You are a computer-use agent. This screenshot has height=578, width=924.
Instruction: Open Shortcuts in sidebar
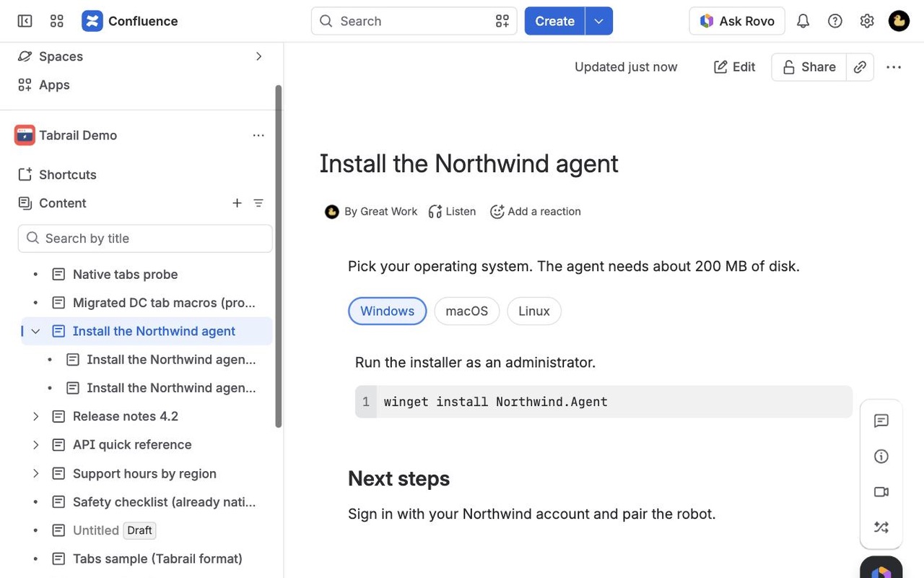tap(68, 175)
